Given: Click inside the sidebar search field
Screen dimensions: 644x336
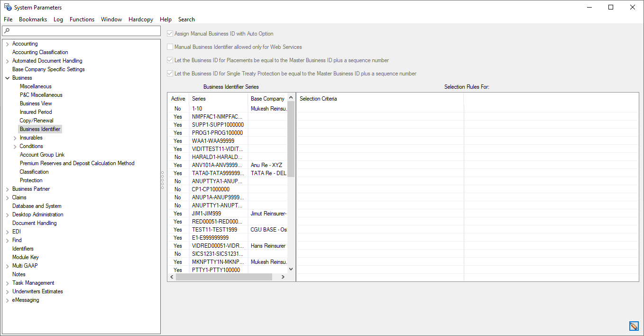Looking at the screenshot, I should tap(81, 30).
